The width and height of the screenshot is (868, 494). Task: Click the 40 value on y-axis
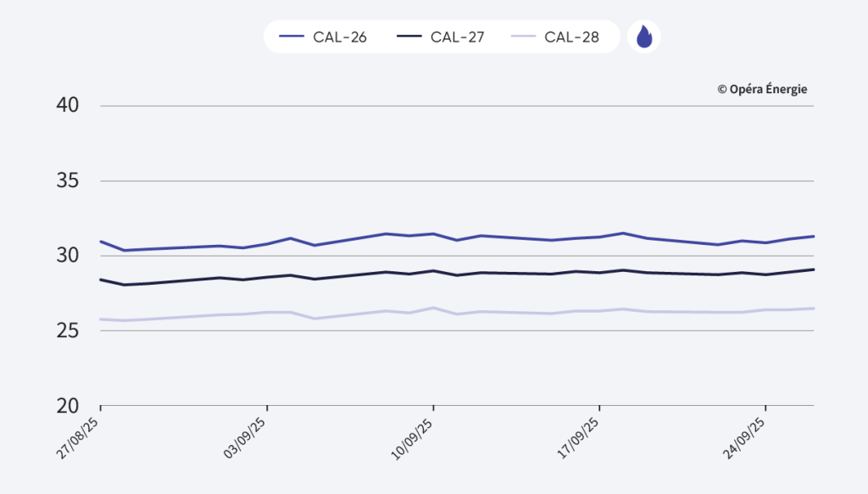67,106
